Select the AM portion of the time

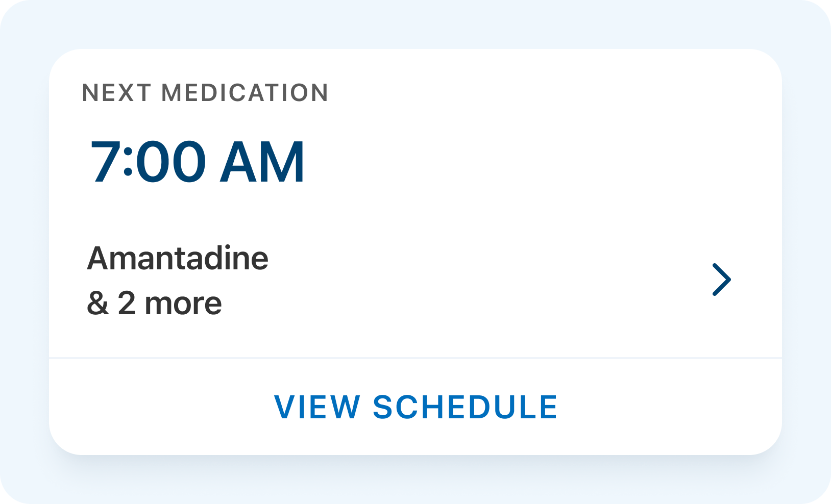coord(262,162)
